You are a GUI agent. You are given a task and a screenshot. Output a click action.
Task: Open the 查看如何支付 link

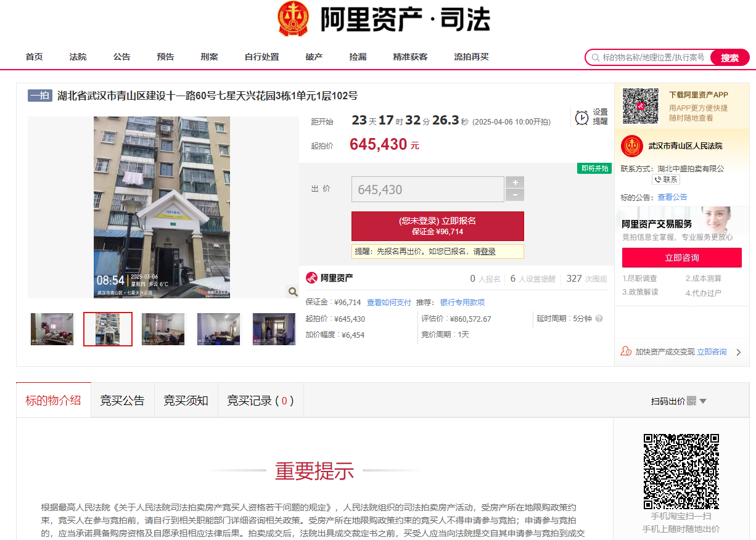coord(389,302)
